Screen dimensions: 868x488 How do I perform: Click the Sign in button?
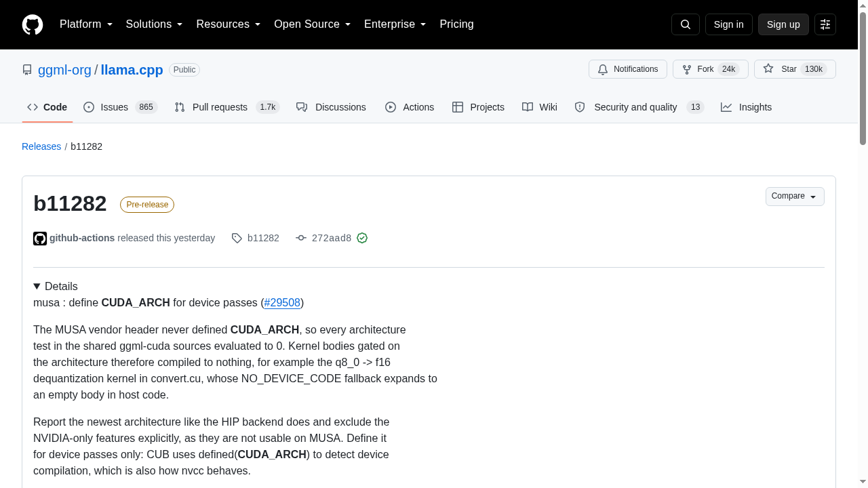pos(729,24)
